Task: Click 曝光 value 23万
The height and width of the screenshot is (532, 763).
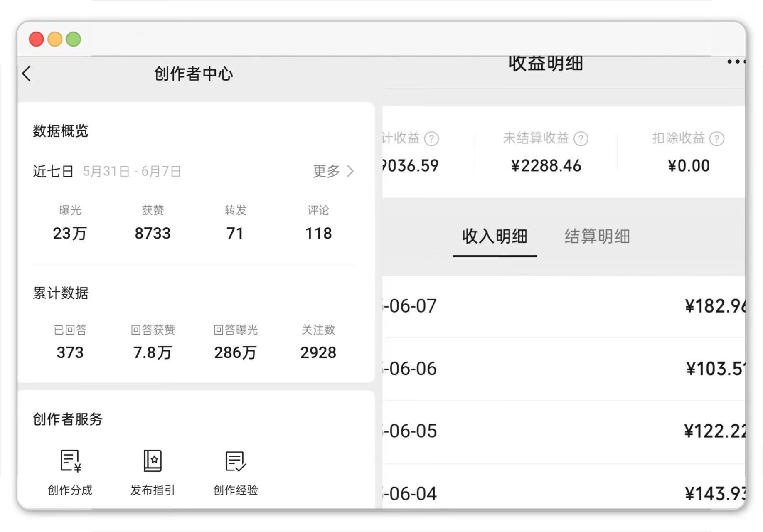Action: click(x=70, y=234)
